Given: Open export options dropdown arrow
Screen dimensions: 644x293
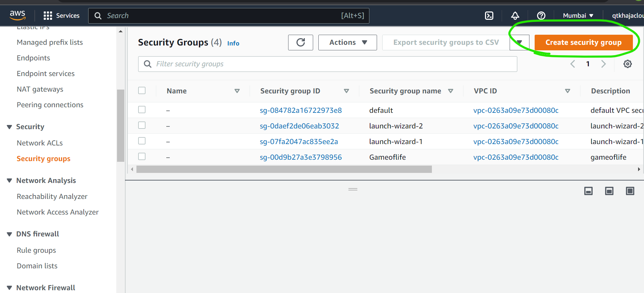Looking at the screenshot, I should pos(519,42).
